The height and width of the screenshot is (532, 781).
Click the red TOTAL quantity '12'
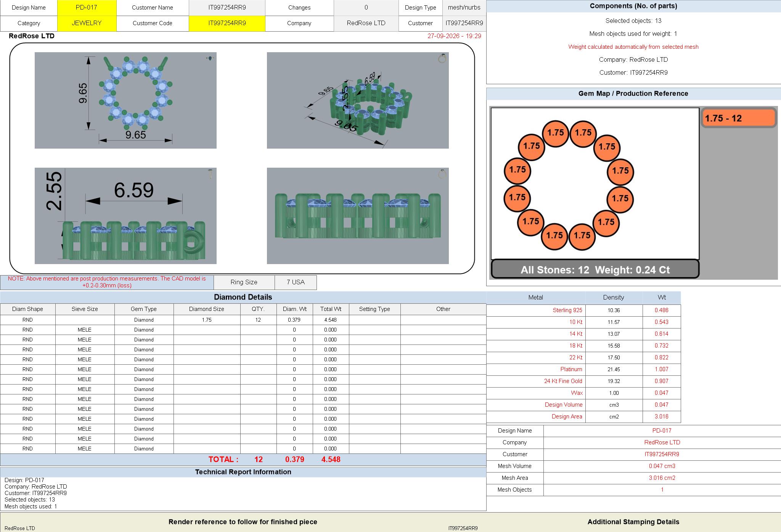click(x=259, y=460)
